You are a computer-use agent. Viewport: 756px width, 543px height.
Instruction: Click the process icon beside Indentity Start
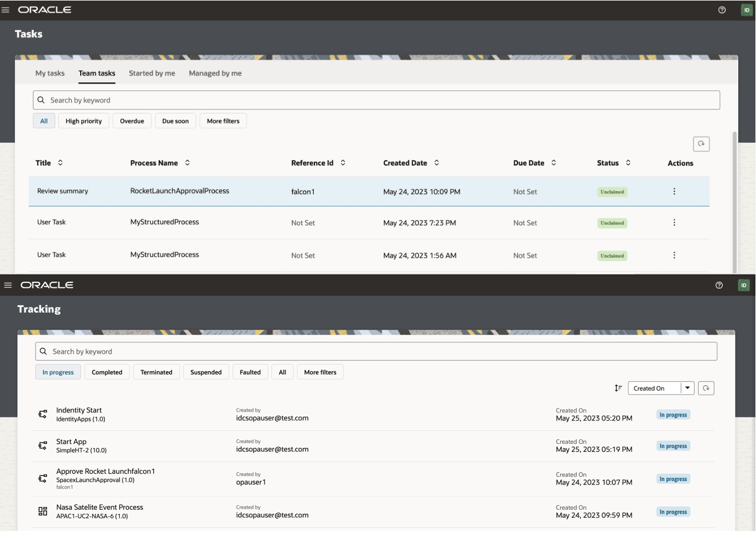pos(42,414)
